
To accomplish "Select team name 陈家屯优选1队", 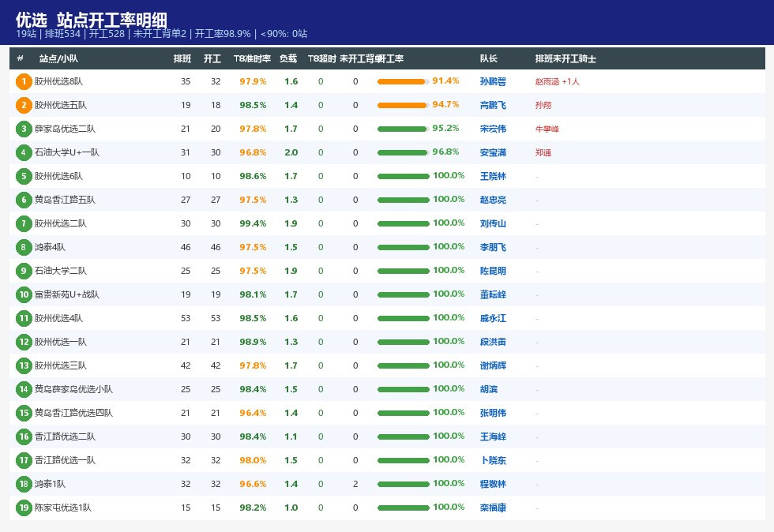I will [63, 508].
